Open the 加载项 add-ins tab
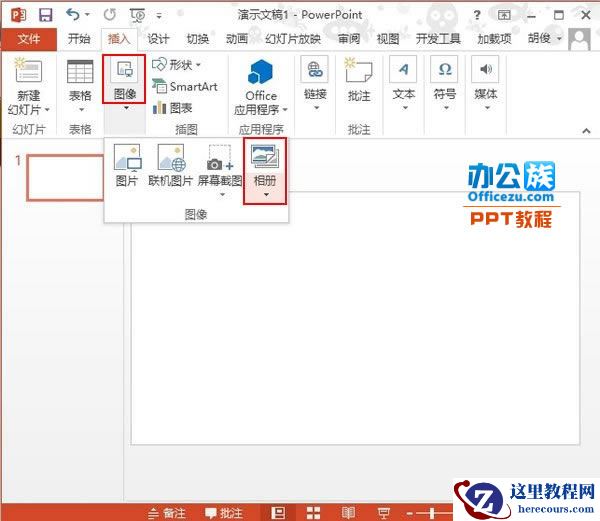600x521 pixels. [494, 39]
